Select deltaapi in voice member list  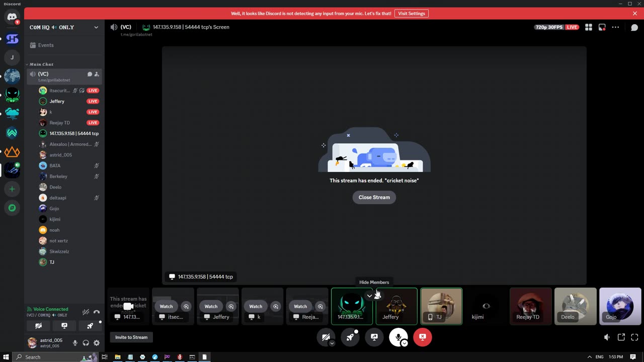click(x=69, y=198)
